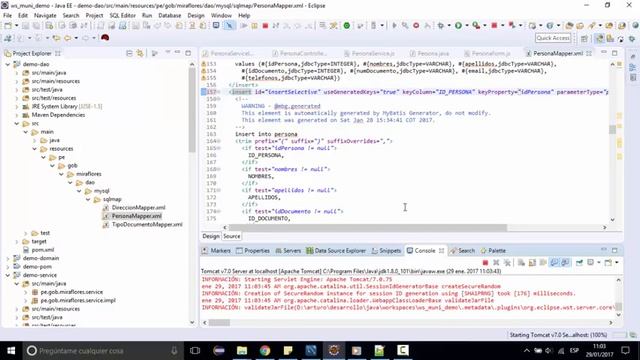Toggle Link with Editor in Project Explorer
This screenshot has width=640, height=360.
click(140, 53)
